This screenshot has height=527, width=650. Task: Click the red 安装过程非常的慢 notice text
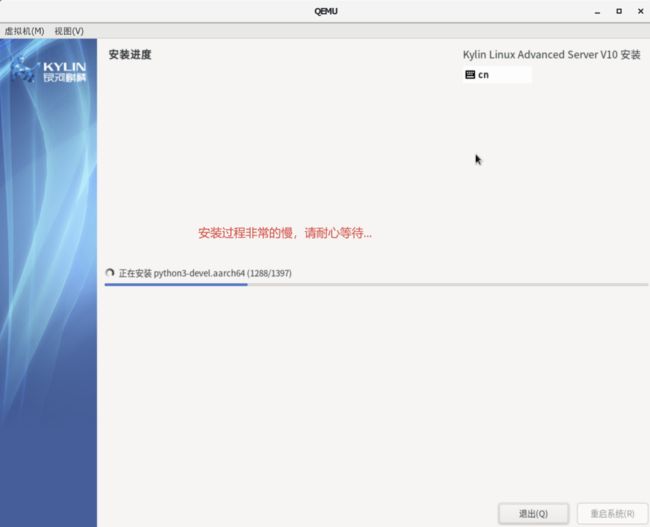click(x=285, y=233)
